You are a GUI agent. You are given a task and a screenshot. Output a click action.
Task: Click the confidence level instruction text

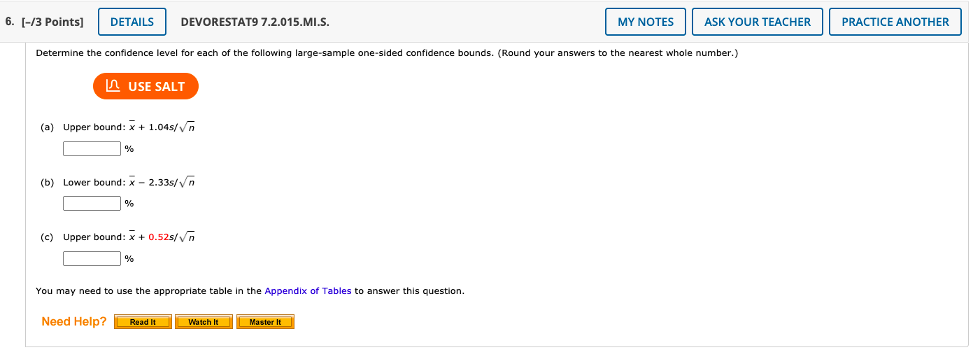click(387, 53)
